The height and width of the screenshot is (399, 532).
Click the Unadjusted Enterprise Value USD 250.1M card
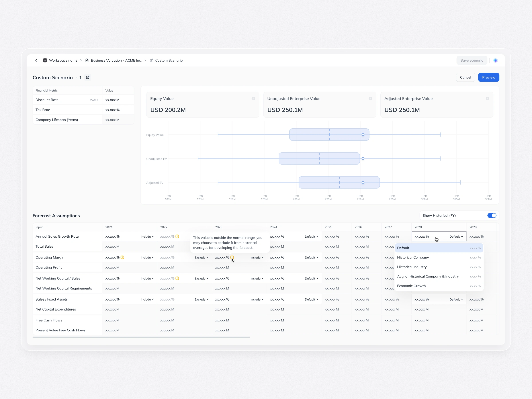point(320,105)
